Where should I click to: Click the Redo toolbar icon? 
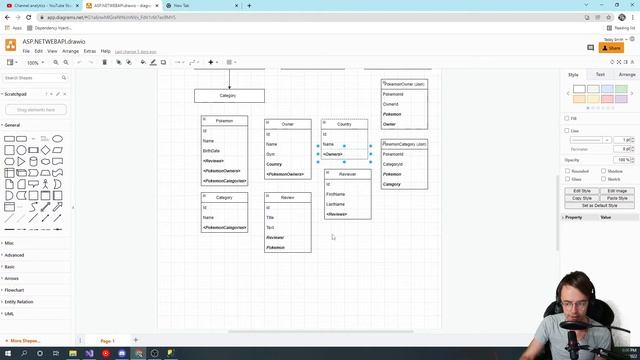[x=91, y=62]
